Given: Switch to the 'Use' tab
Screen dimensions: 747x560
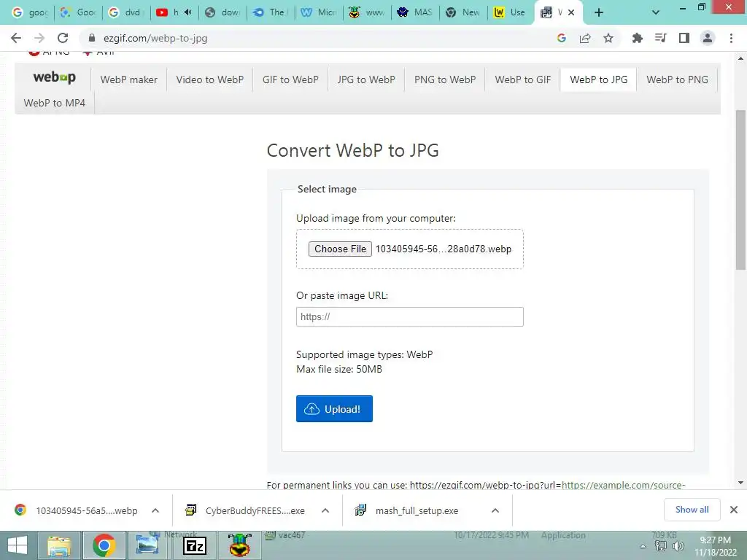Looking at the screenshot, I should [x=511, y=12].
